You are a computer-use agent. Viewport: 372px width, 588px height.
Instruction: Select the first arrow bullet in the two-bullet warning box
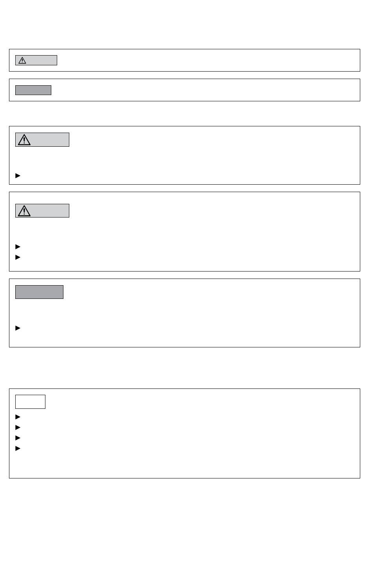18,247
